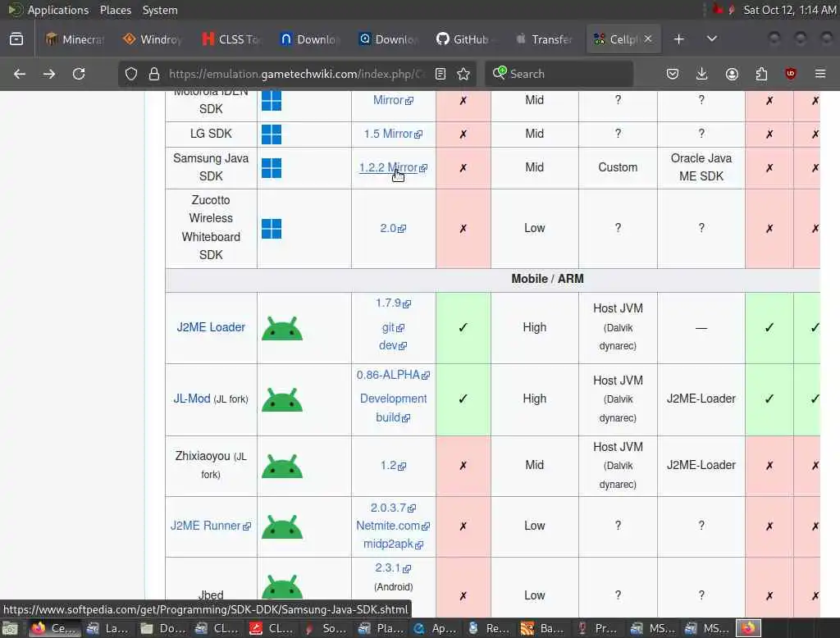Open the Places menu
The image size is (840, 638).
[116, 10]
